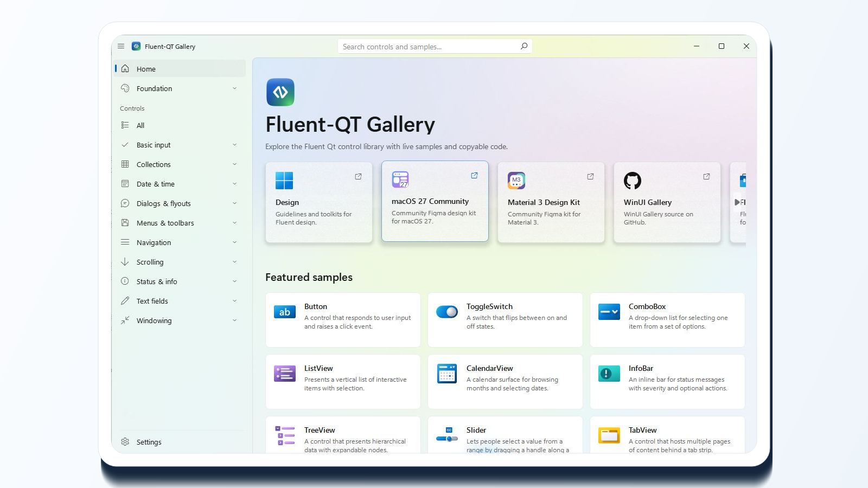Expand the Text fields chevron
The height and width of the screenshot is (488, 868).
[x=235, y=301]
